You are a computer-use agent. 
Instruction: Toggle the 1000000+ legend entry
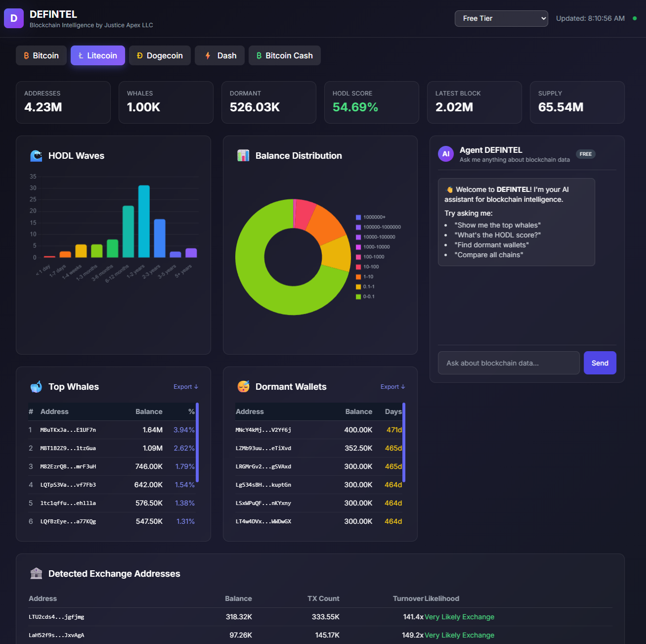(373, 217)
